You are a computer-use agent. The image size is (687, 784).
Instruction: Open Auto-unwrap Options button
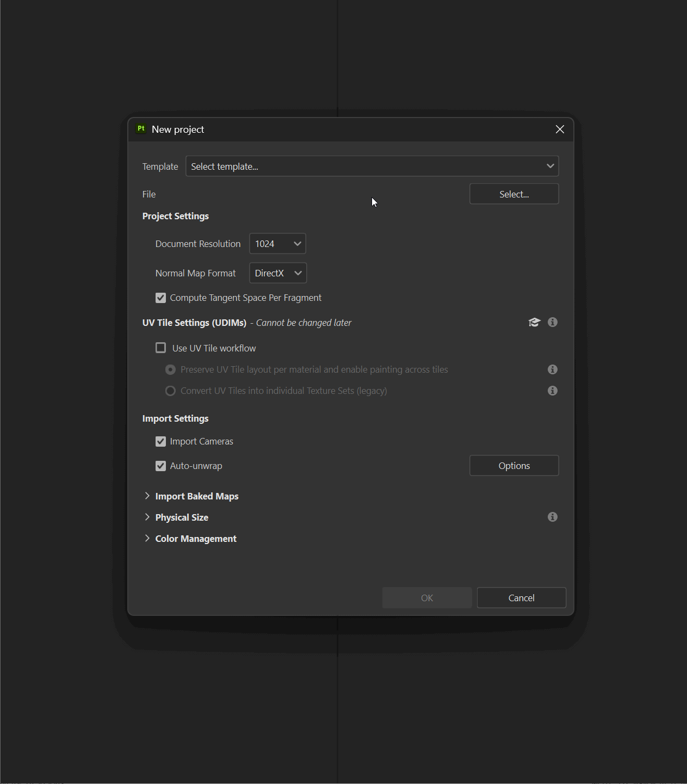click(x=514, y=466)
